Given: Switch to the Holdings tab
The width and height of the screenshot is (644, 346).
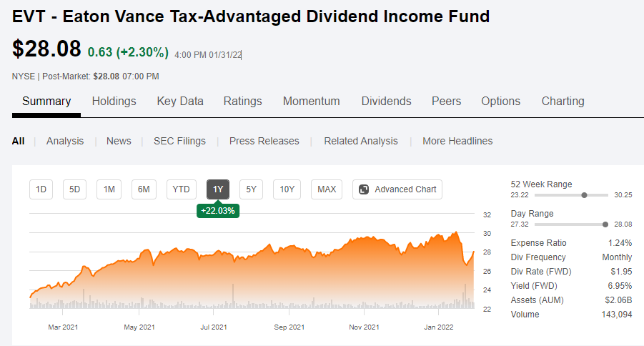Looking at the screenshot, I should click(x=114, y=101).
